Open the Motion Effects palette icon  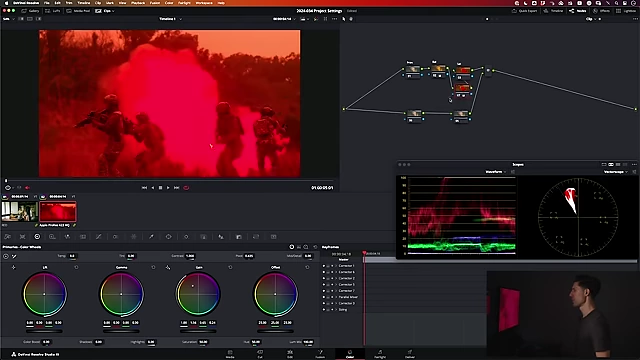pyautogui.click(x=83, y=237)
